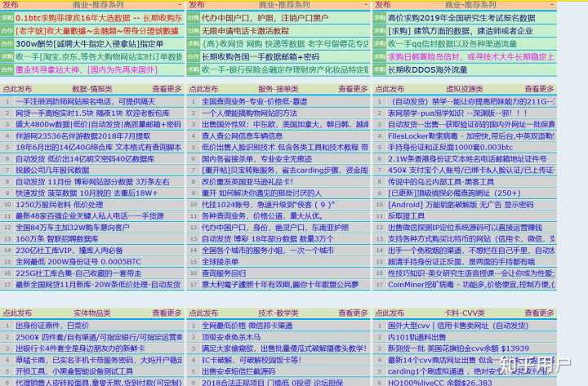
Task: Open the '长期收购各国一手数据邮箱+密码' listing
Action: 261,57
